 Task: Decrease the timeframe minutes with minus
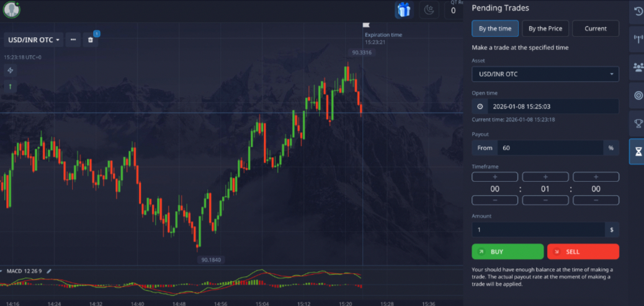tap(545, 200)
